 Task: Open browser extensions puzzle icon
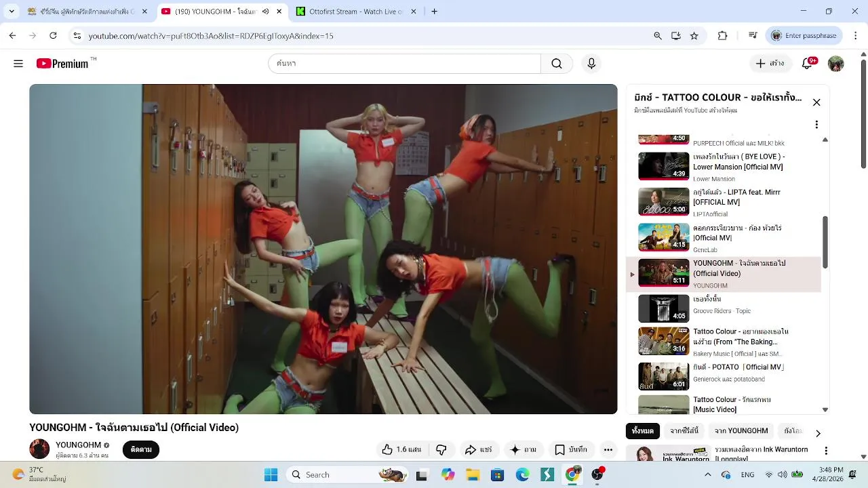pyautogui.click(x=722, y=36)
